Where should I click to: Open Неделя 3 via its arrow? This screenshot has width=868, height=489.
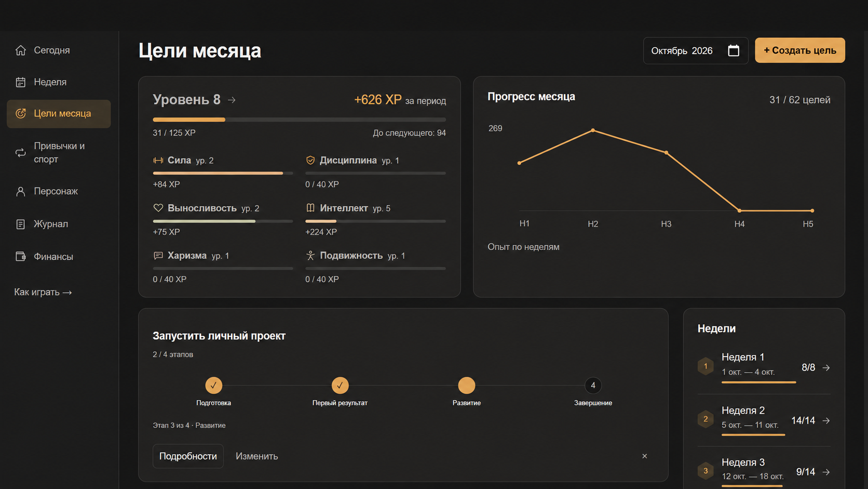826,472
